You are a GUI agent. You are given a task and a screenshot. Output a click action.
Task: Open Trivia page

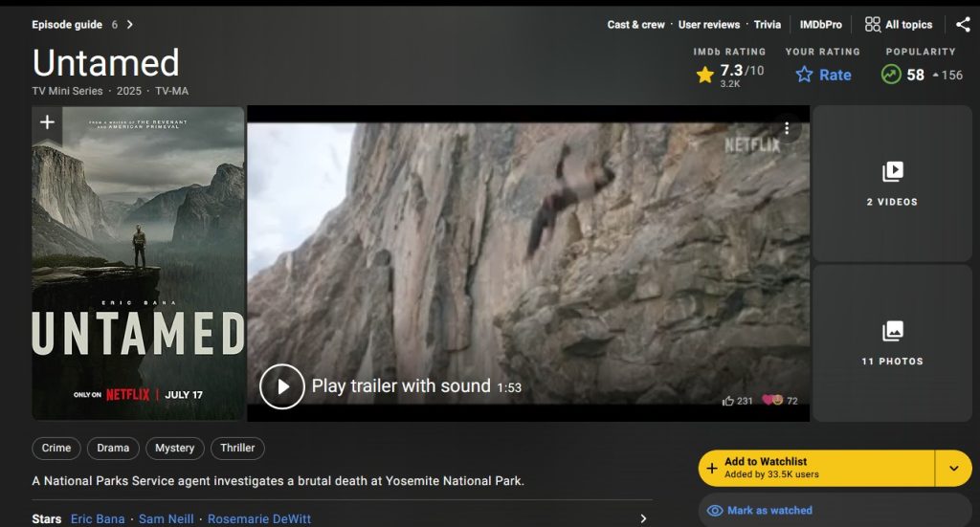click(x=767, y=24)
